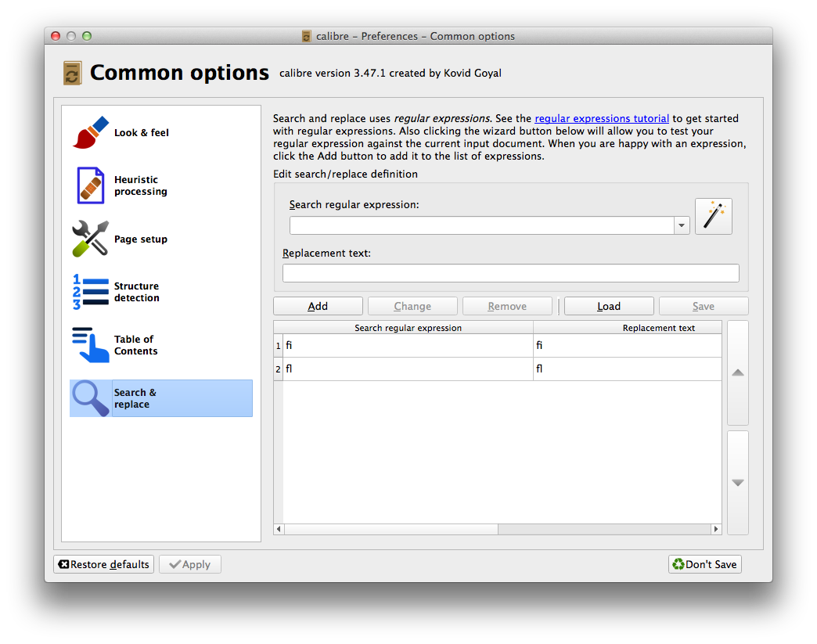Click the Load button

tap(608, 306)
